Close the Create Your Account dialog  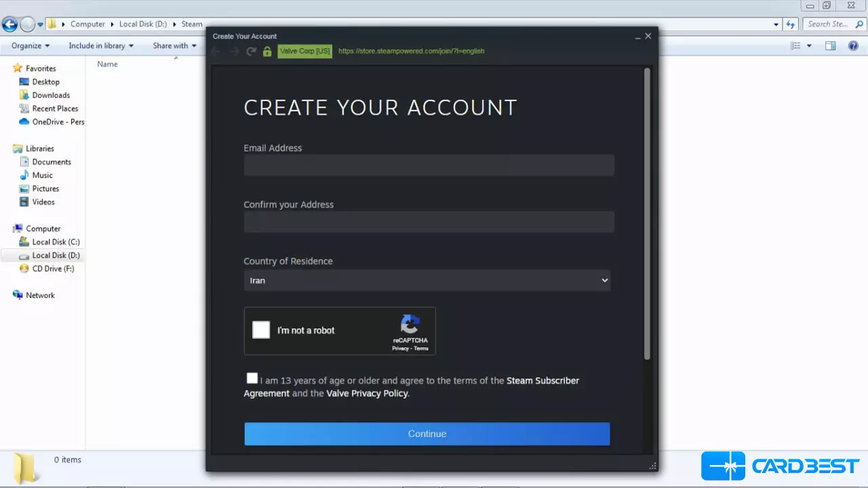(648, 36)
